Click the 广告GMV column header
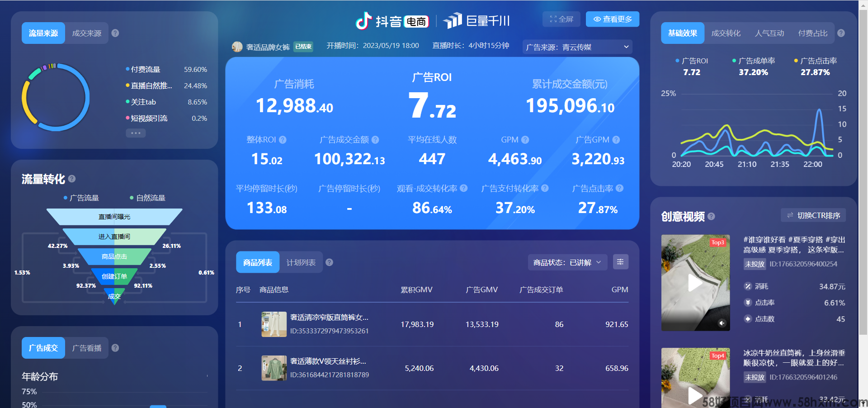Image resolution: width=868 pixels, height=408 pixels. tap(482, 289)
